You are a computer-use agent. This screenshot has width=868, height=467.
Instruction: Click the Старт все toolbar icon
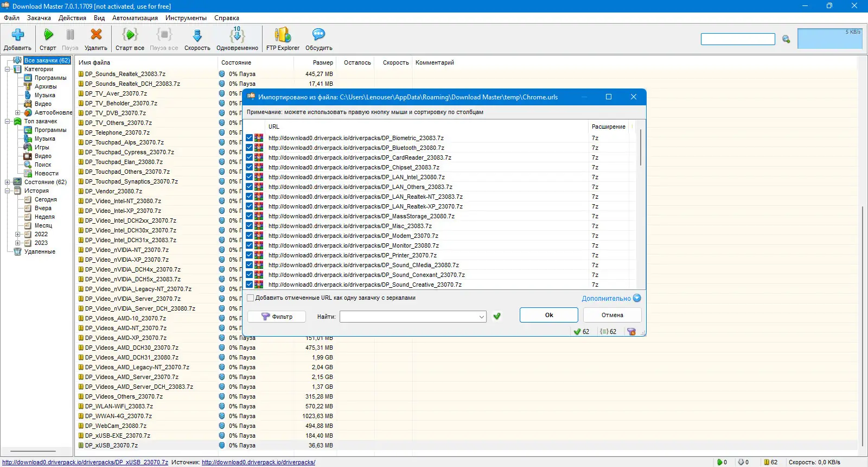point(130,35)
